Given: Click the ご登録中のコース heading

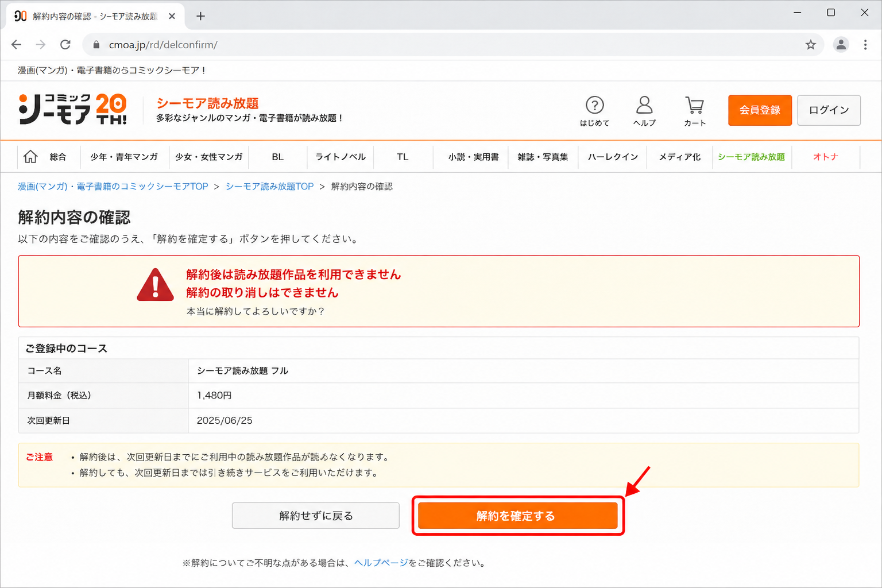Looking at the screenshot, I should 67,349.
